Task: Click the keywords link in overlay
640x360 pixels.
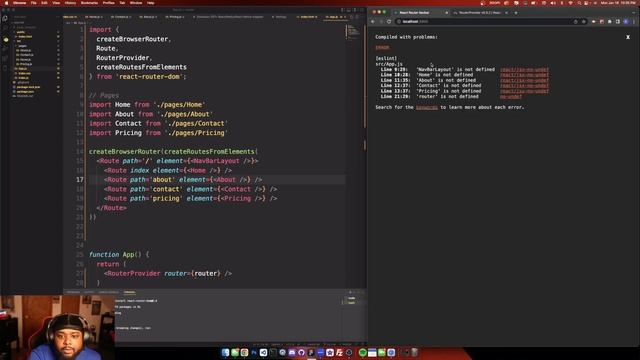Action: (x=427, y=107)
